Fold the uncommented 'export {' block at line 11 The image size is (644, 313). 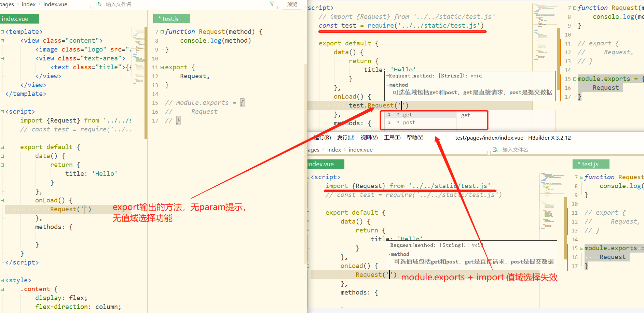tap(162, 67)
